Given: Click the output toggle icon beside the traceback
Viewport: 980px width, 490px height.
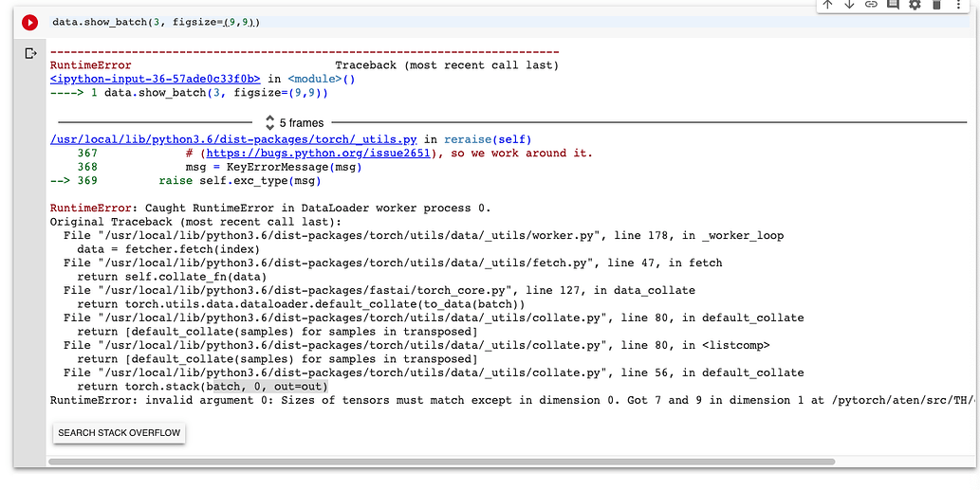Looking at the screenshot, I should (x=30, y=54).
